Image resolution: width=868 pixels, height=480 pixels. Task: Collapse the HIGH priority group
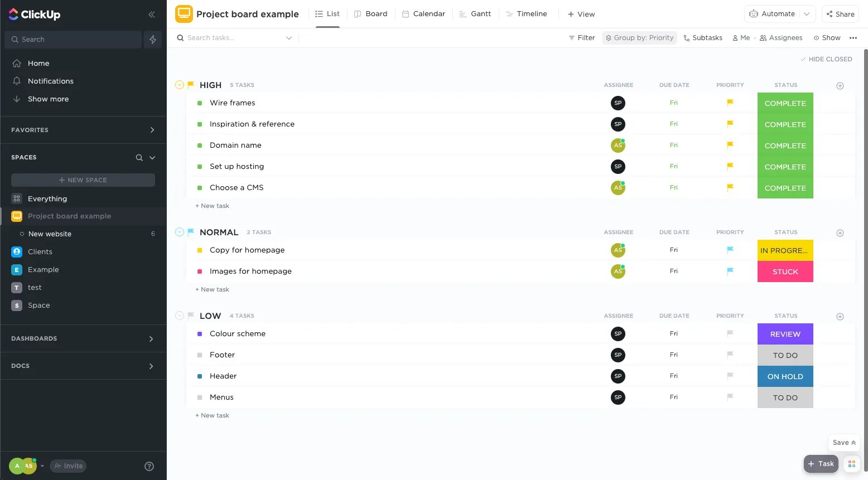pyautogui.click(x=180, y=84)
